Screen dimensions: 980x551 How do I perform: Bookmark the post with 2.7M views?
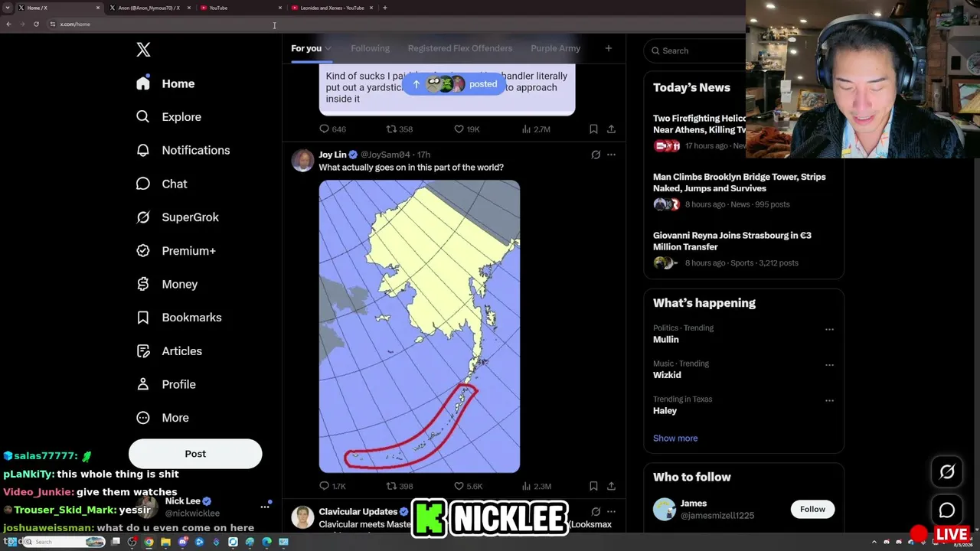click(593, 129)
